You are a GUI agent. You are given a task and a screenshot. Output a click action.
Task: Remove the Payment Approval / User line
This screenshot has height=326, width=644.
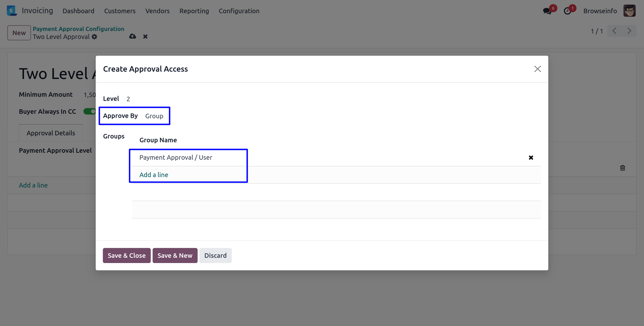click(531, 158)
